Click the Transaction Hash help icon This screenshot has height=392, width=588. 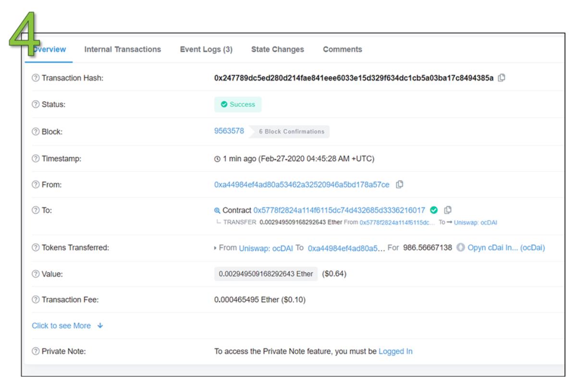[x=36, y=78]
